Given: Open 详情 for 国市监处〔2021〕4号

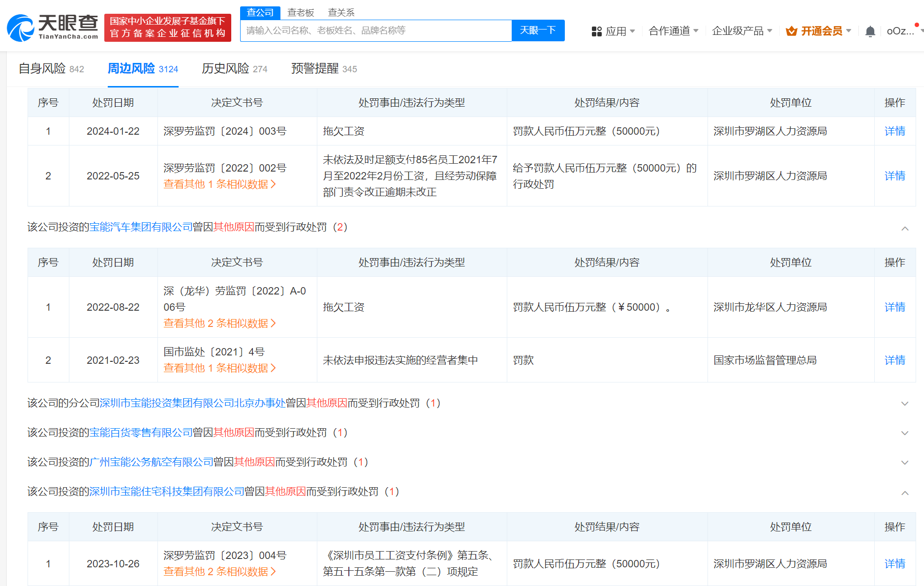Looking at the screenshot, I should [x=894, y=360].
